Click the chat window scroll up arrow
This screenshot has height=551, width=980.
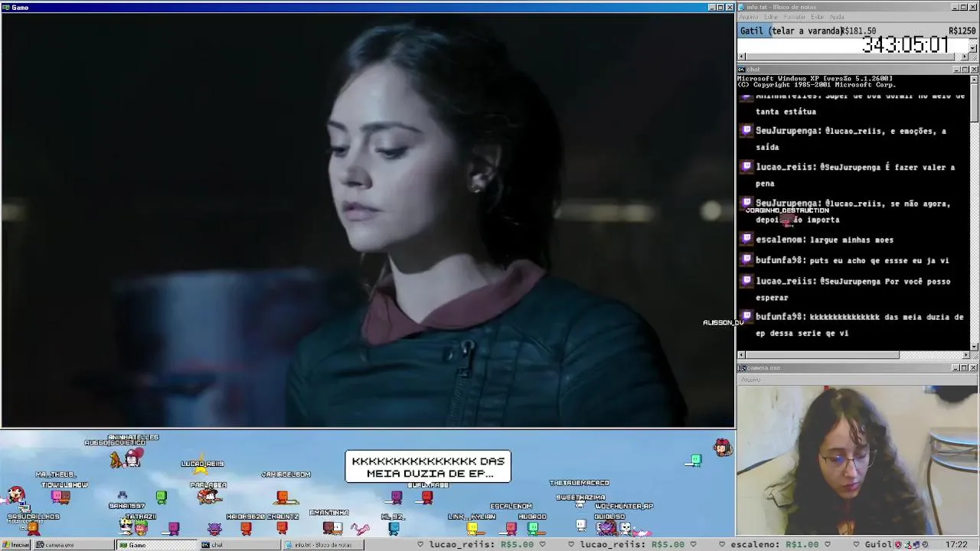974,79
